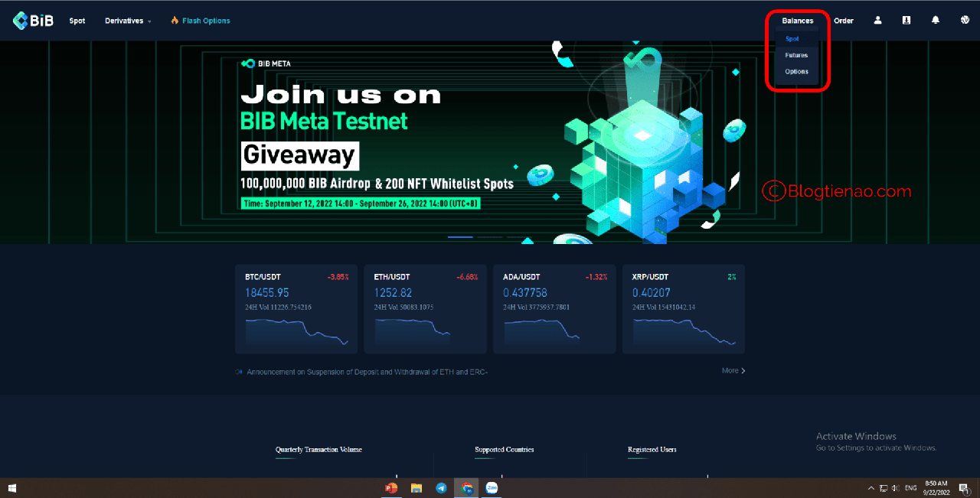The width and height of the screenshot is (980, 498).
Task: Click the globe language icon
Action: point(965,21)
